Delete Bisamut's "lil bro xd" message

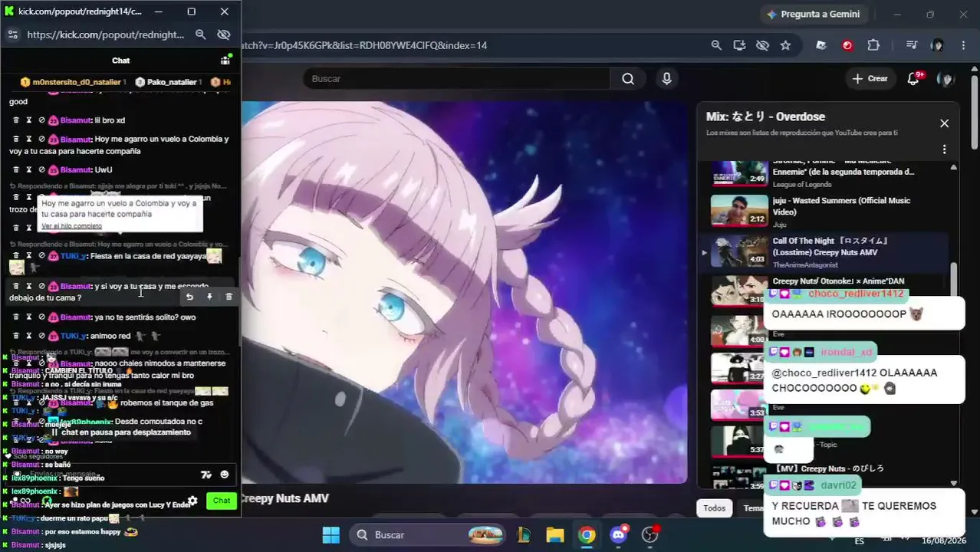[15, 120]
